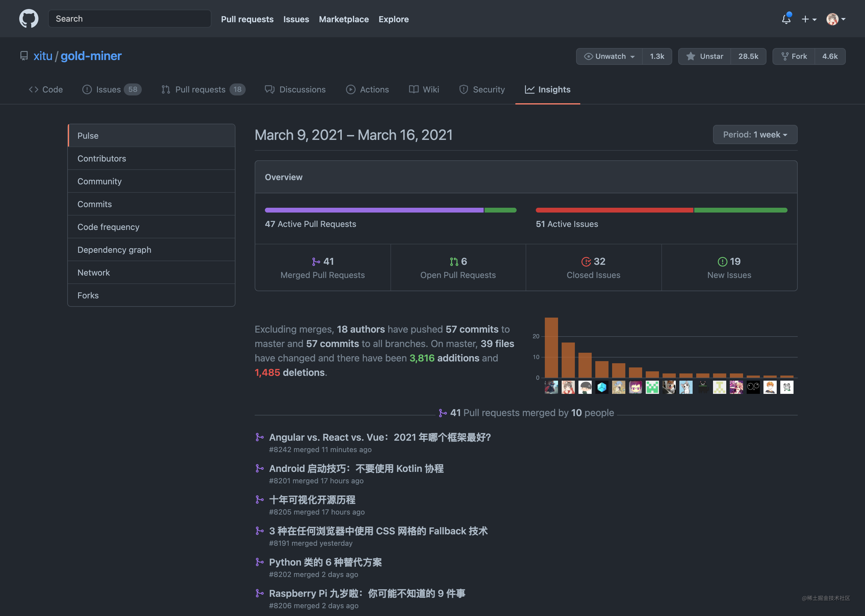Click the merged icon next to PR #8242
The width and height of the screenshot is (865, 616).
259,437
